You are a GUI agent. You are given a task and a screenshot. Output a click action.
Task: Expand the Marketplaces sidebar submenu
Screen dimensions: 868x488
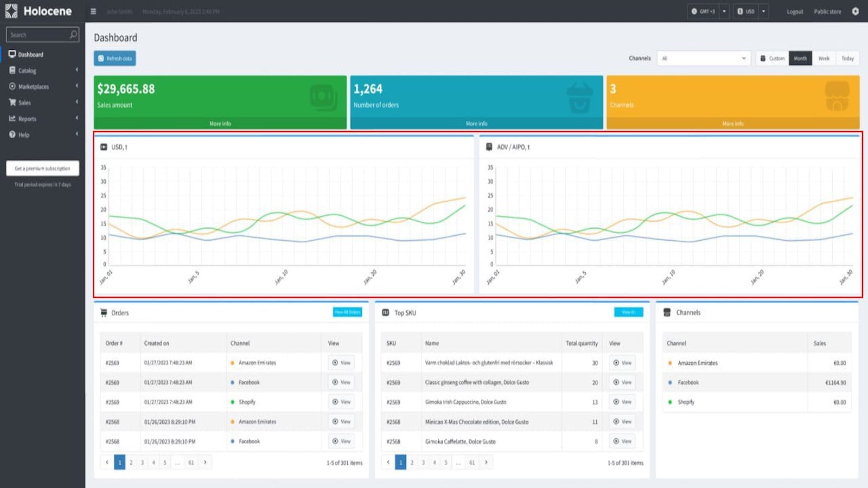click(x=77, y=86)
